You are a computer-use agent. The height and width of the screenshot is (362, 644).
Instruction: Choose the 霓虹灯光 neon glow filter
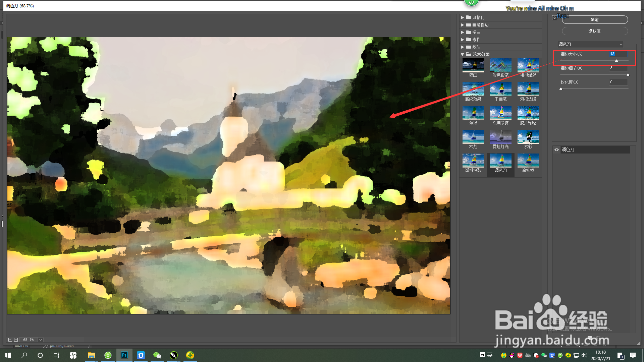(x=500, y=137)
